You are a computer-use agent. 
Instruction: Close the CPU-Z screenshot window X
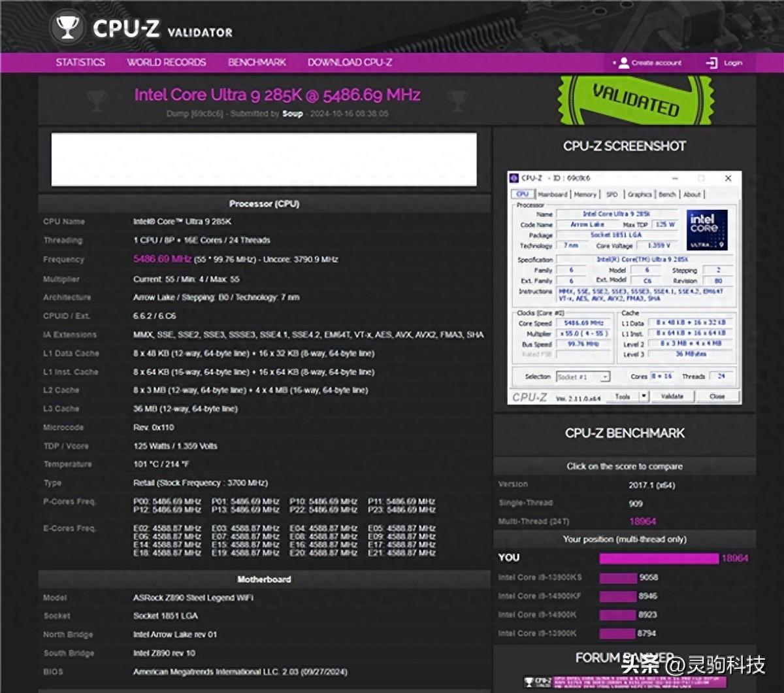tap(728, 178)
